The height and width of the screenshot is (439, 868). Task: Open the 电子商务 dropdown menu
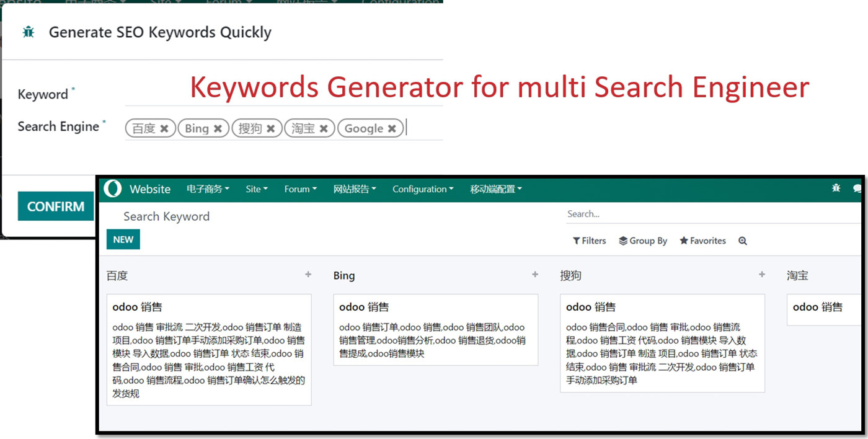(x=208, y=189)
